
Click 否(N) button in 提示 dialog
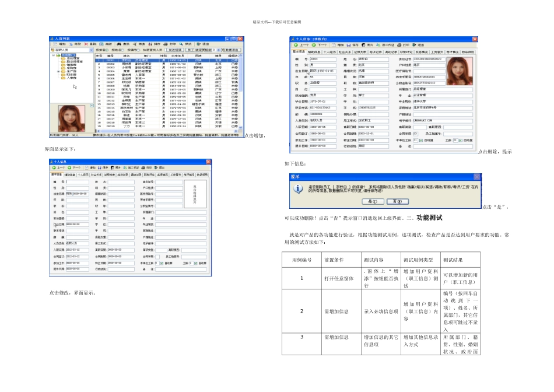[397, 201]
